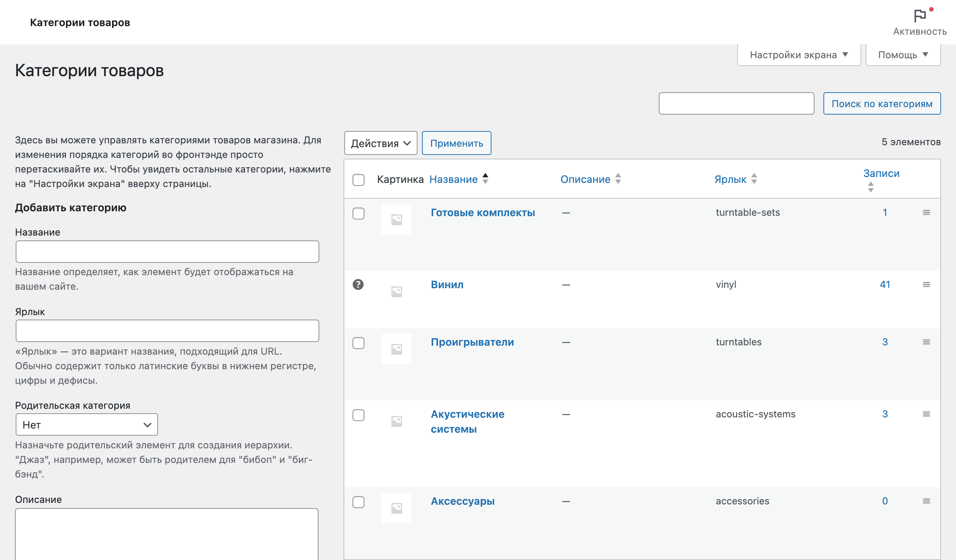This screenshot has width=956, height=560.
Task: Select all categories with the header checkbox
Action: tap(358, 180)
